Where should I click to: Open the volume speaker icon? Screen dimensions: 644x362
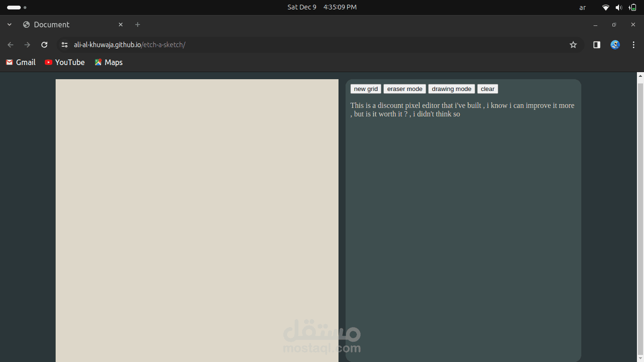[619, 8]
